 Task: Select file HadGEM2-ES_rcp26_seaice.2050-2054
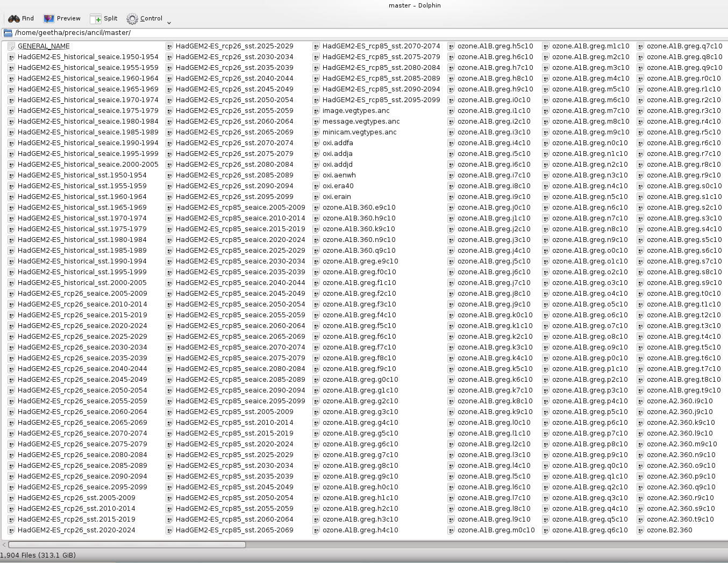point(82,390)
